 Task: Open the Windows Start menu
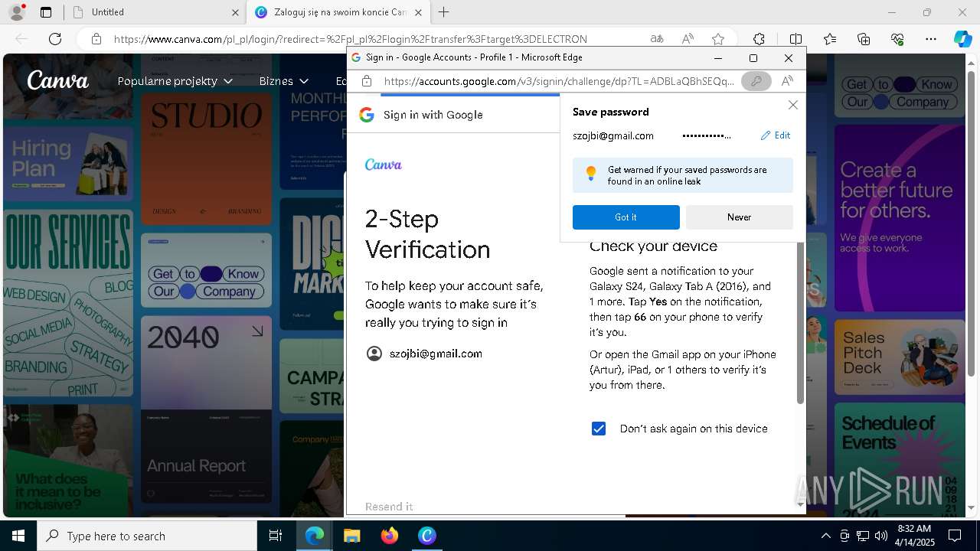point(18,536)
